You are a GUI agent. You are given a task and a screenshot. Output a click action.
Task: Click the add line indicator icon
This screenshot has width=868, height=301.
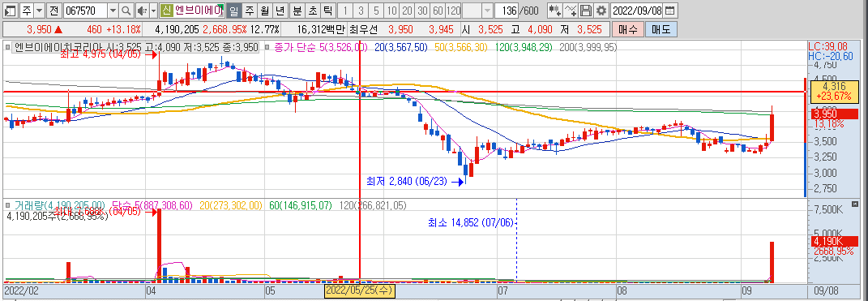coord(571,10)
